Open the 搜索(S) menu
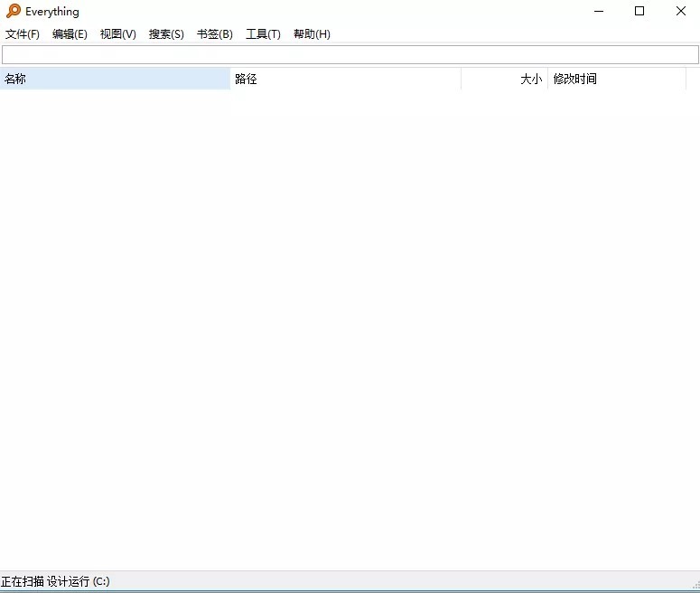 [x=166, y=34]
